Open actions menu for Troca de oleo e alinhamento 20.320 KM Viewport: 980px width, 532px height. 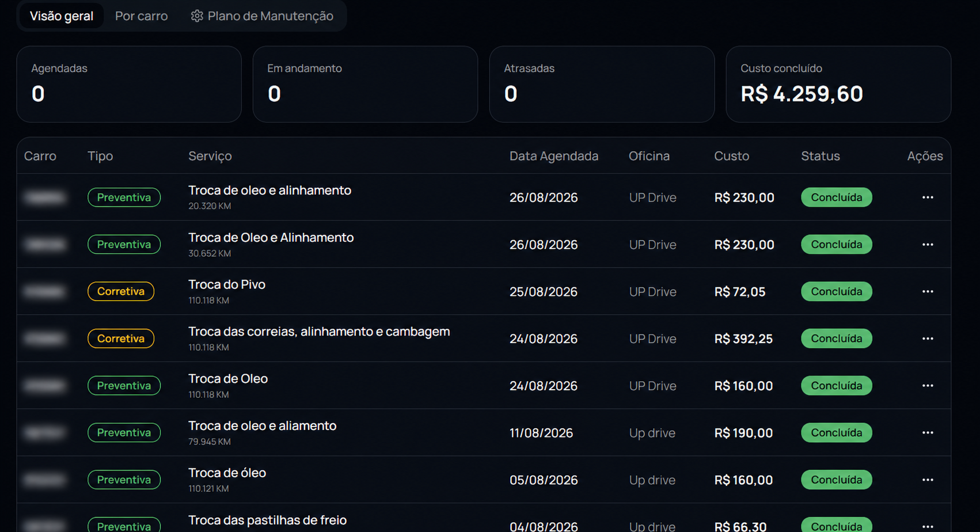coord(927,197)
